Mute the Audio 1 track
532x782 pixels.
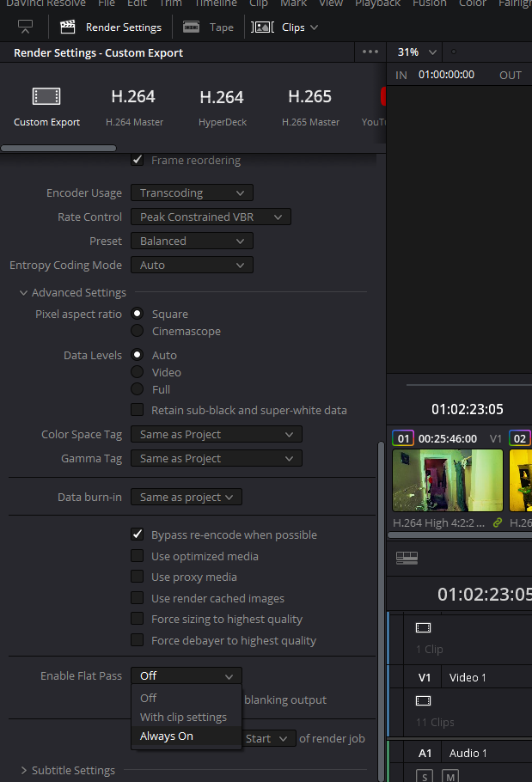(449, 776)
